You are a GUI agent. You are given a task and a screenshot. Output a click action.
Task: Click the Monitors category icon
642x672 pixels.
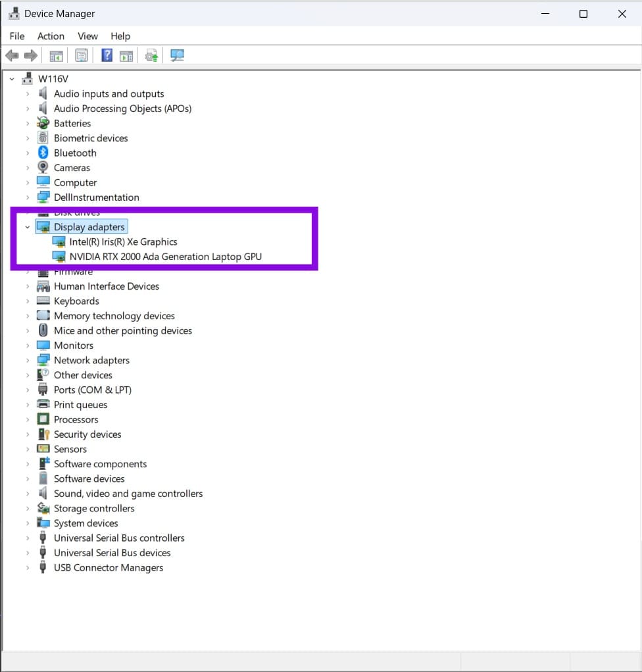(43, 345)
